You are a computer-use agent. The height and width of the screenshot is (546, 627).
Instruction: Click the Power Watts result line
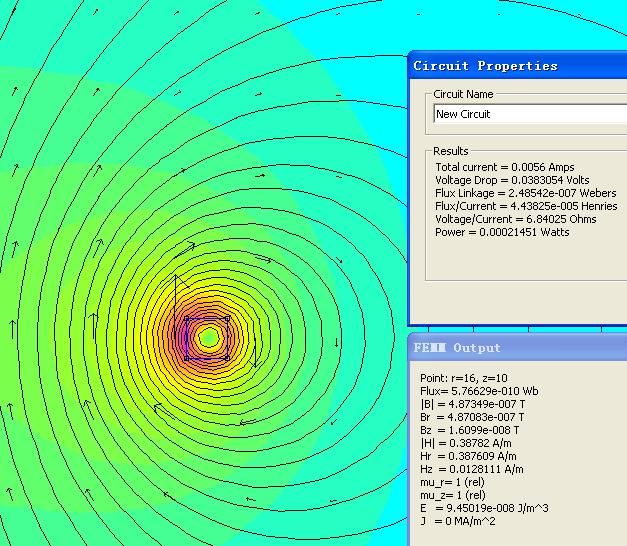[502, 232]
